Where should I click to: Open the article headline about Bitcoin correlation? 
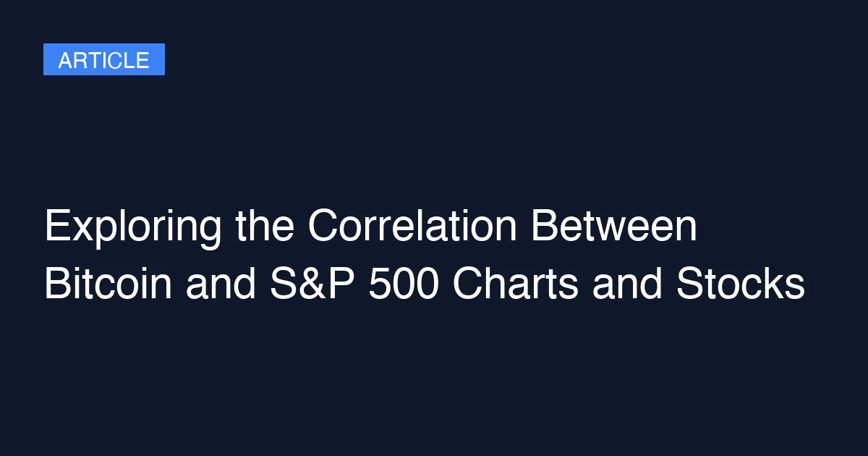(424, 257)
